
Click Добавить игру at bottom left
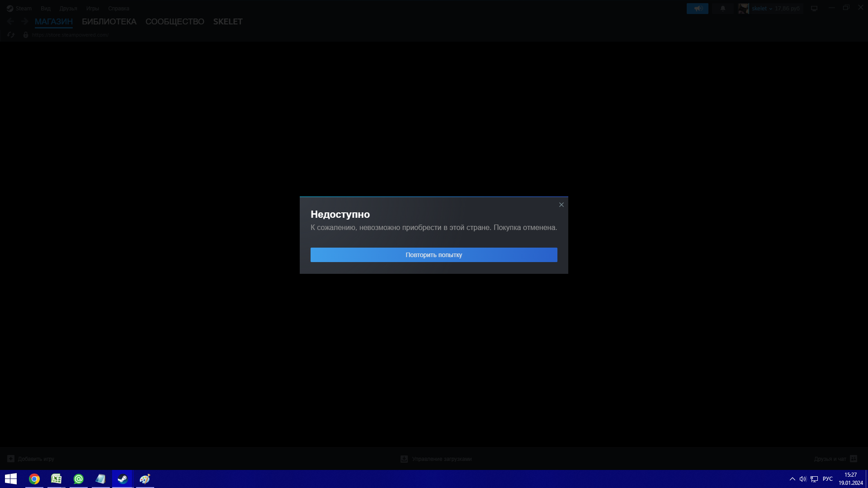(31, 459)
